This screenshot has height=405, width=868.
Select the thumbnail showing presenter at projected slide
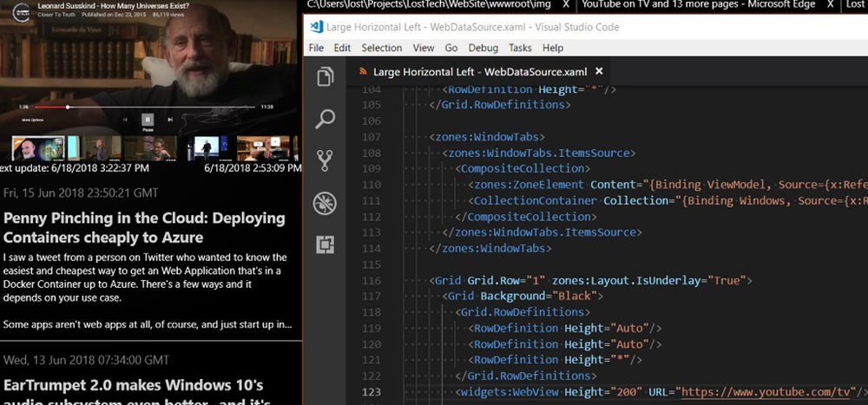[x=207, y=148]
